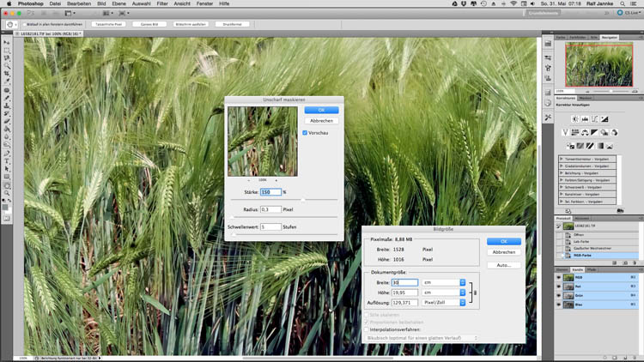Open the Ebene menu
Viewport: 644px width, 362px height.
119,3
